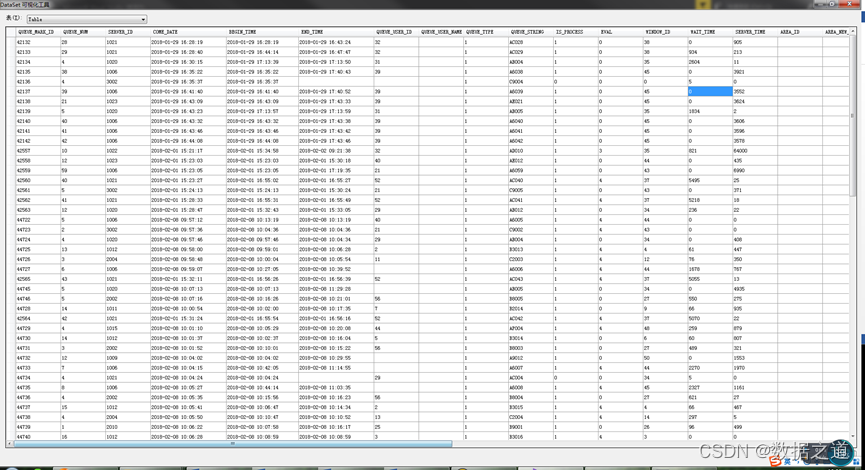Select cell 42565 in QUEUE_MARK_ID column
This screenshot has width=865, height=470.
point(38,279)
